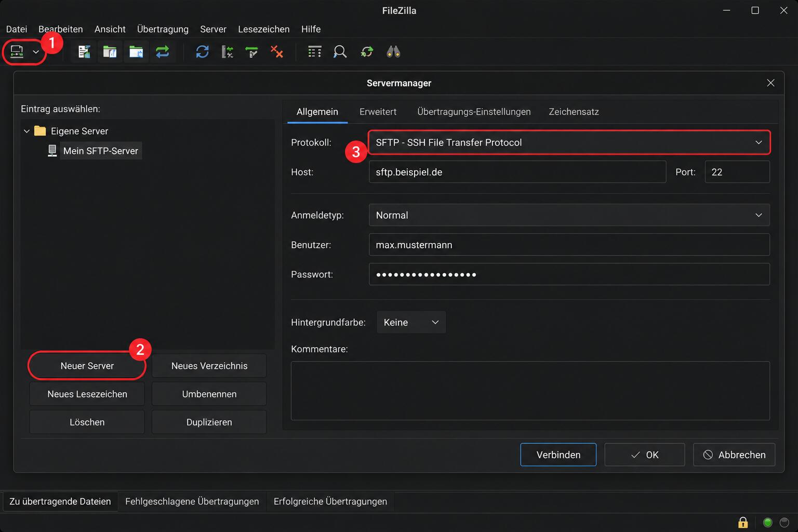This screenshot has height=532, width=798.
Task: Toggle the transfer queue arrows icon
Action: click(x=163, y=52)
